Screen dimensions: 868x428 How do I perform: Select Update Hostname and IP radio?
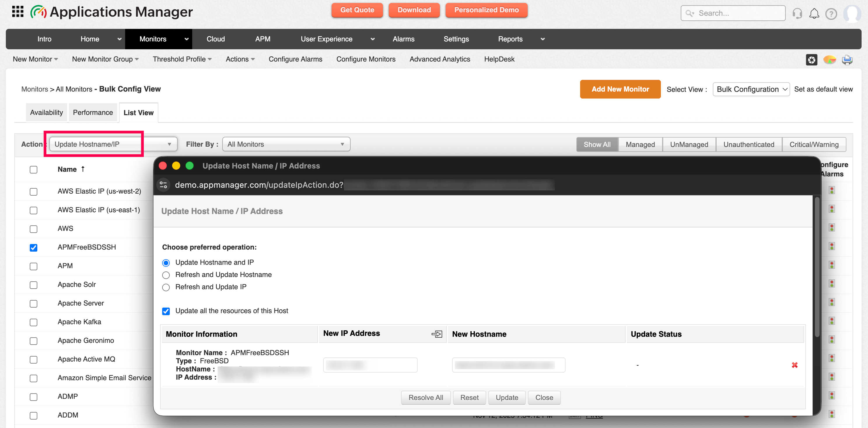[x=166, y=263]
